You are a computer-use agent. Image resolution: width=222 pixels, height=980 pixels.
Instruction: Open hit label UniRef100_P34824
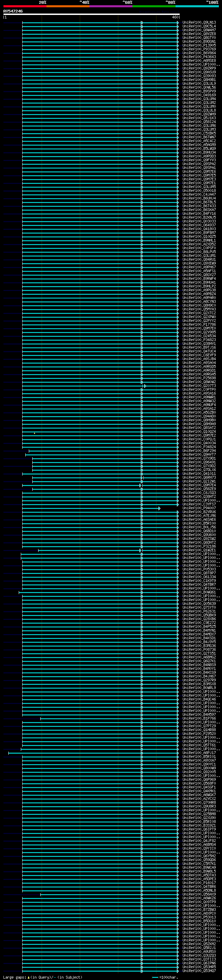[x=199, y=447]
